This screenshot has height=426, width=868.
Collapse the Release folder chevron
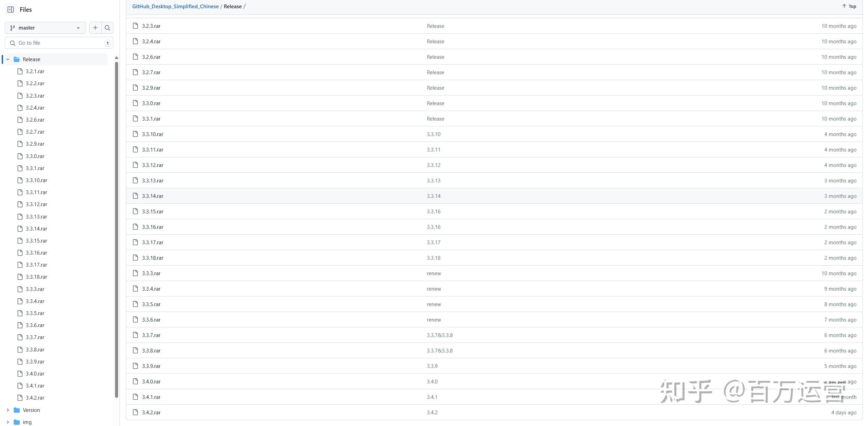pyautogui.click(x=8, y=59)
